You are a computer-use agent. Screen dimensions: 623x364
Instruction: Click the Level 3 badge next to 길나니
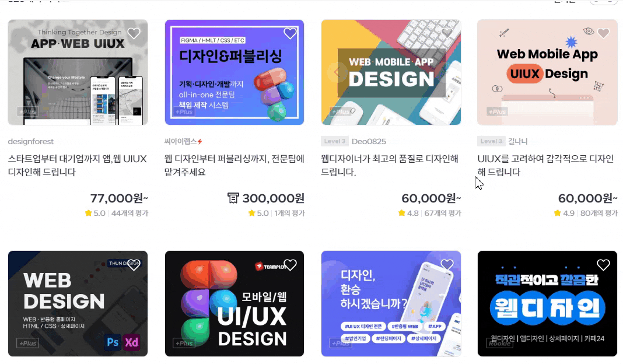click(x=492, y=141)
